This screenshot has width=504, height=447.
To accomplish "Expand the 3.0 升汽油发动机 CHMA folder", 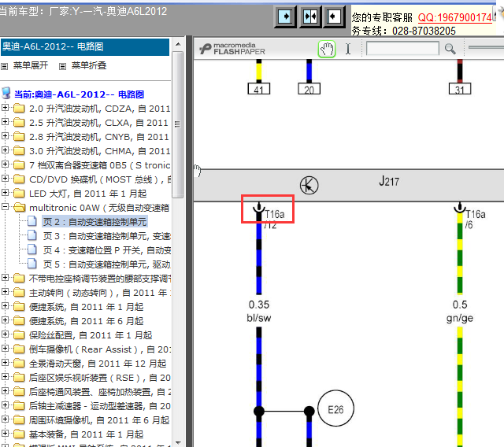I will 5,150.
